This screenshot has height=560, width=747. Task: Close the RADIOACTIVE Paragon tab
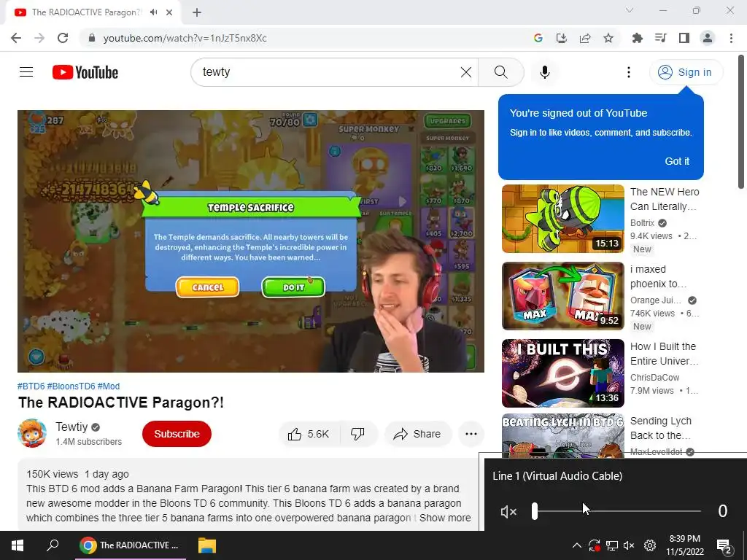point(169,12)
